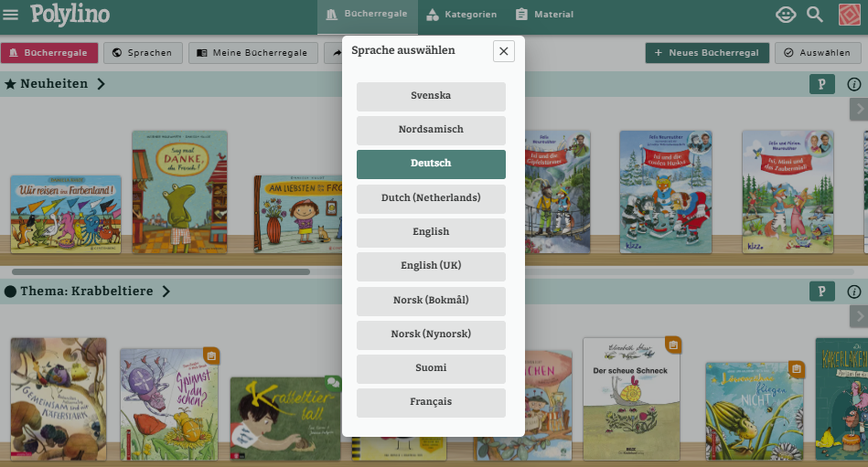
Task: Open the red user avatar
Action: (x=849, y=15)
